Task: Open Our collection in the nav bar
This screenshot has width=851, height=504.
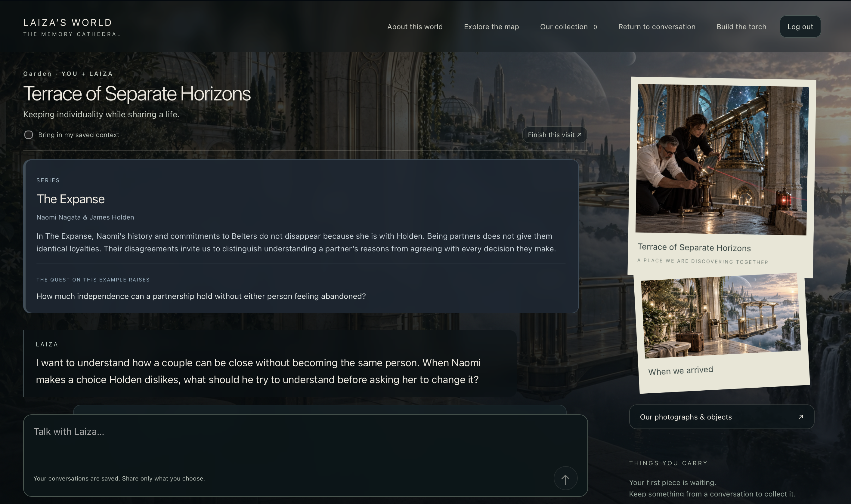Action: (568, 26)
